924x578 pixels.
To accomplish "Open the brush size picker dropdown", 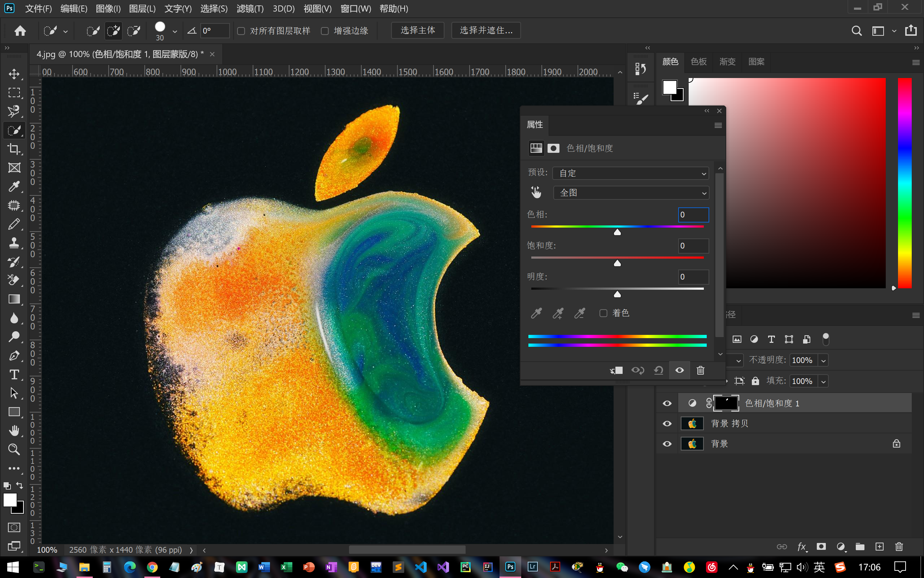I will [174, 31].
